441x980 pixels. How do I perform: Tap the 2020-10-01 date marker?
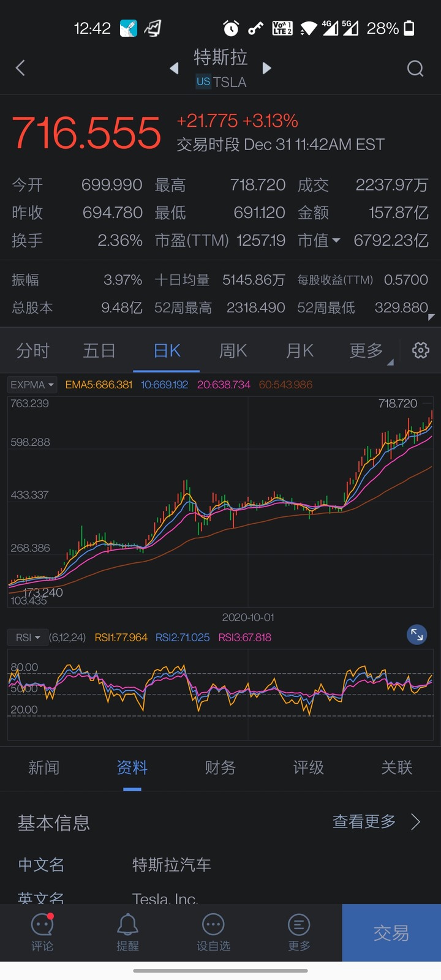pyautogui.click(x=248, y=617)
